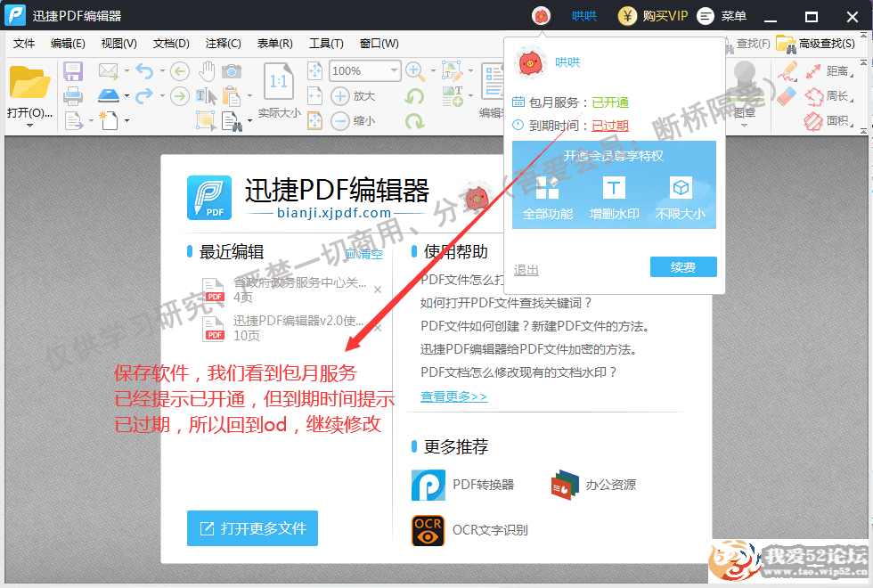Click the new blank document icon
Viewport: 873px width, 588px height.
click(108, 120)
